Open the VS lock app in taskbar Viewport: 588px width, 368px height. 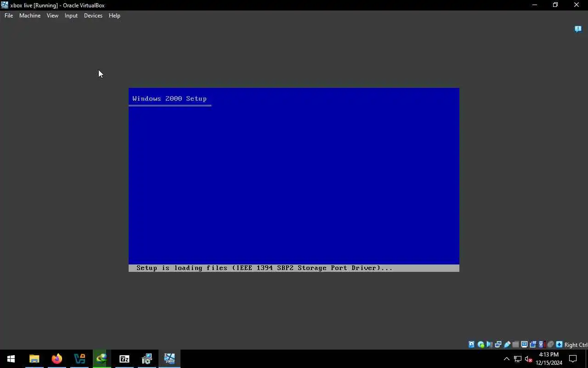pyautogui.click(x=79, y=359)
